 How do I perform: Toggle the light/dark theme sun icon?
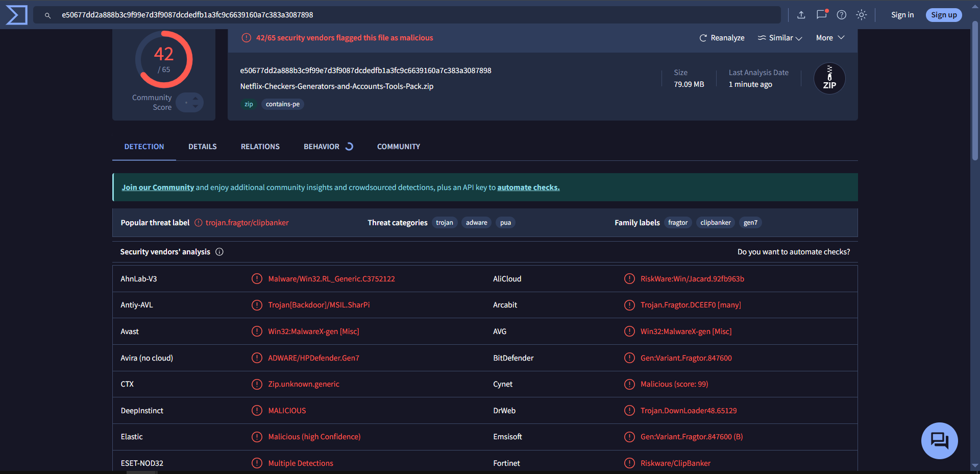click(862, 15)
